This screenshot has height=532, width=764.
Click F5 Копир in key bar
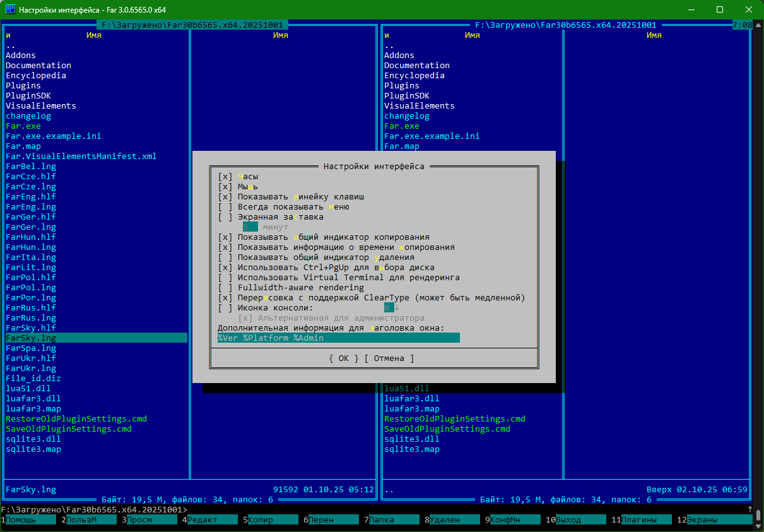pyautogui.click(x=271, y=520)
